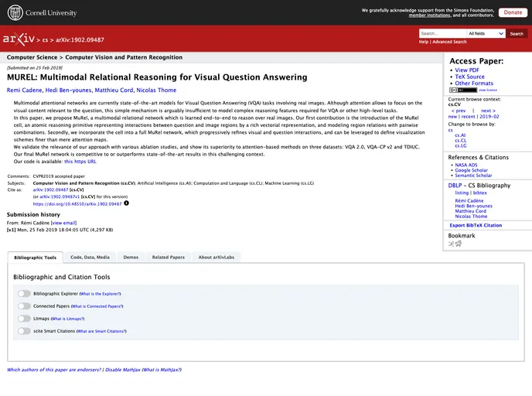532x396 pixels.
Task: Click the Search button
Action: pos(517,34)
